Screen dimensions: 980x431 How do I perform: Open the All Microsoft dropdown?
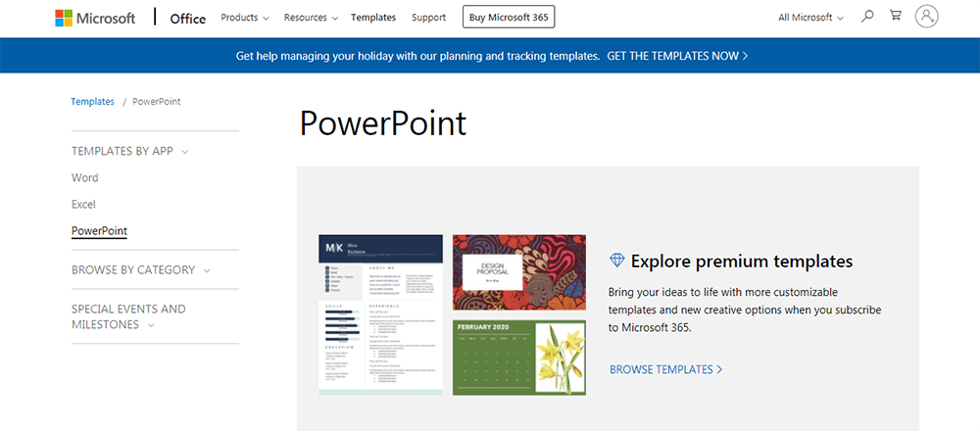tap(810, 18)
